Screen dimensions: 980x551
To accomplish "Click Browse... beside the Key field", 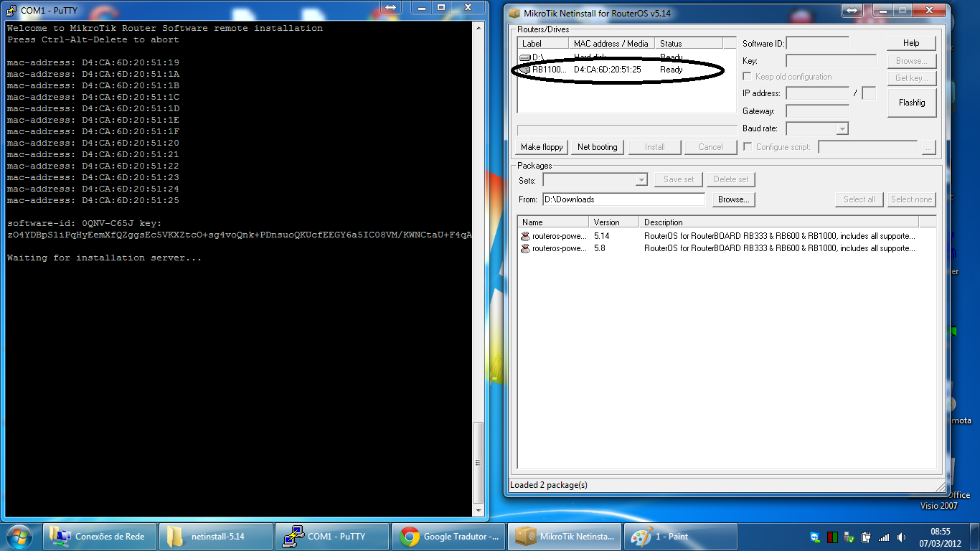I will point(911,61).
